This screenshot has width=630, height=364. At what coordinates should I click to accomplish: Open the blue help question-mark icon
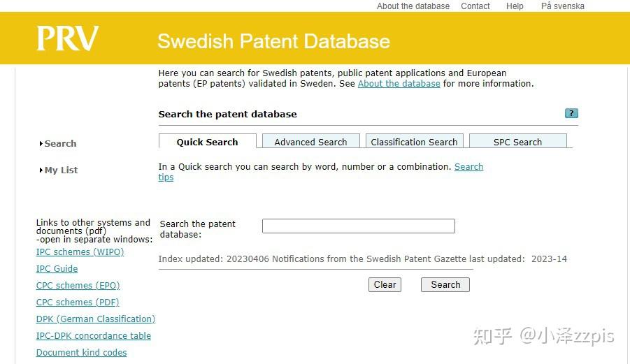571,113
